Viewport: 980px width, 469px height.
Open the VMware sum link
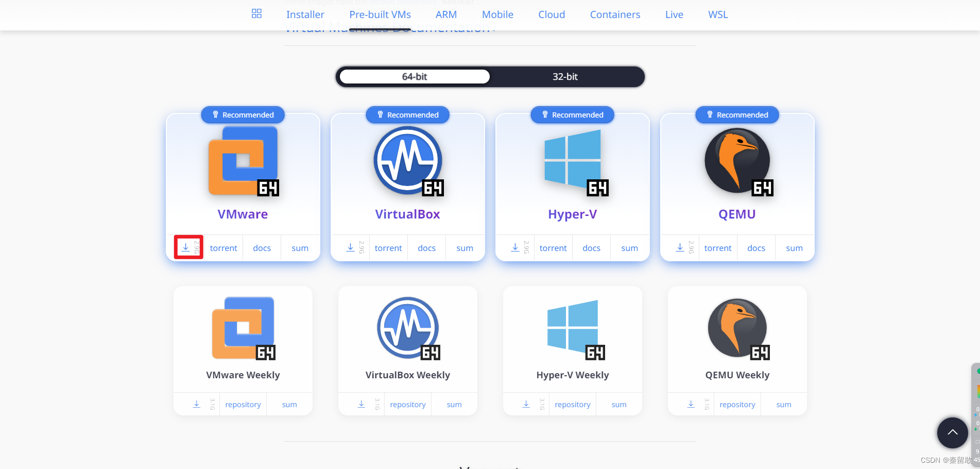point(300,248)
